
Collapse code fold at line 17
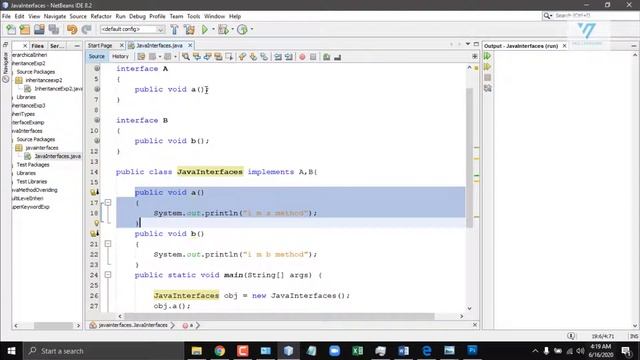tap(108, 202)
